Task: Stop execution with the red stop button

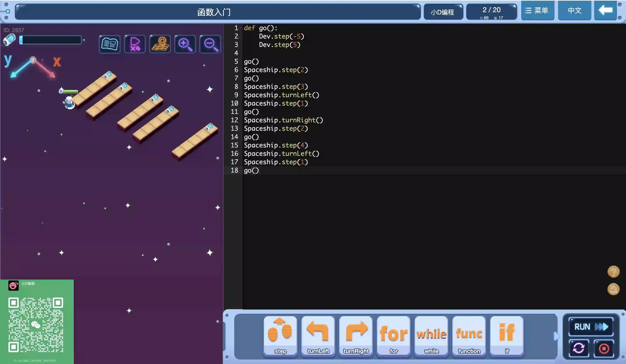Action: click(x=604, y=348)
